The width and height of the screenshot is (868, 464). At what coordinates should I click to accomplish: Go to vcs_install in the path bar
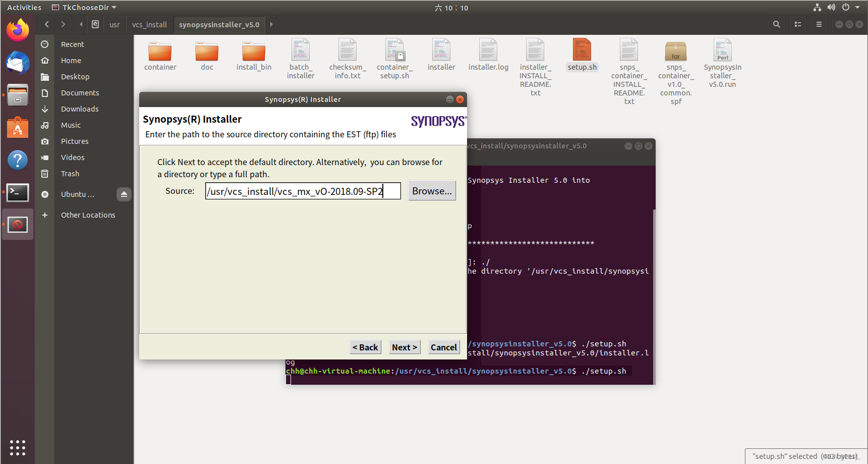pos(149,24)
